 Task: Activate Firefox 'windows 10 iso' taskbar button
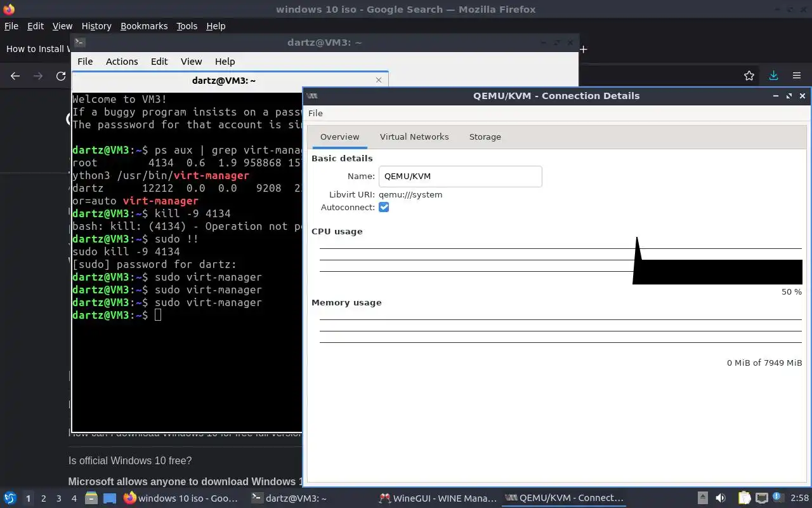click(x=181, y=498)
